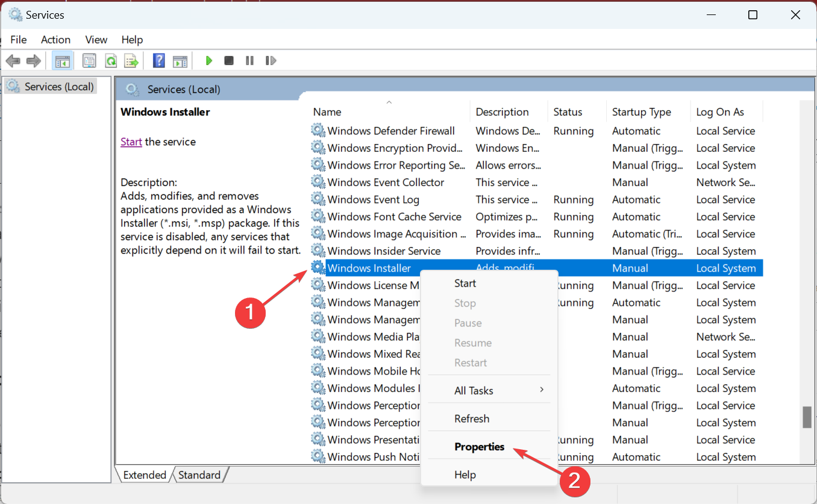Image resolution: width=817 pixels, height=504 pixels.
Task: Click the Services gear icon in title bar
Action: pyautogui.click(x=15, y=14)
